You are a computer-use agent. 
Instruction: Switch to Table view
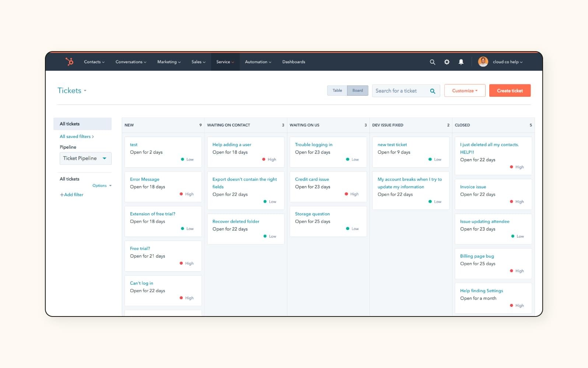point(337,91)
